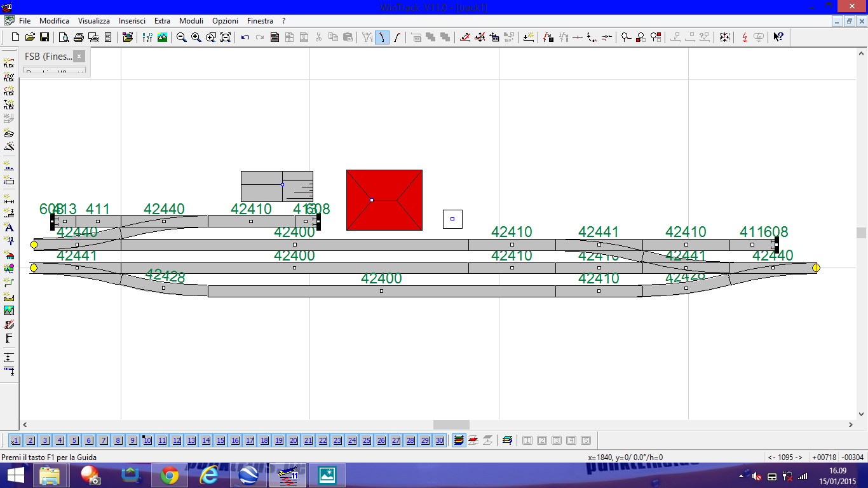
Task: Open the Moduli menu
Action: pyautogui.click(x=191, y=21)
